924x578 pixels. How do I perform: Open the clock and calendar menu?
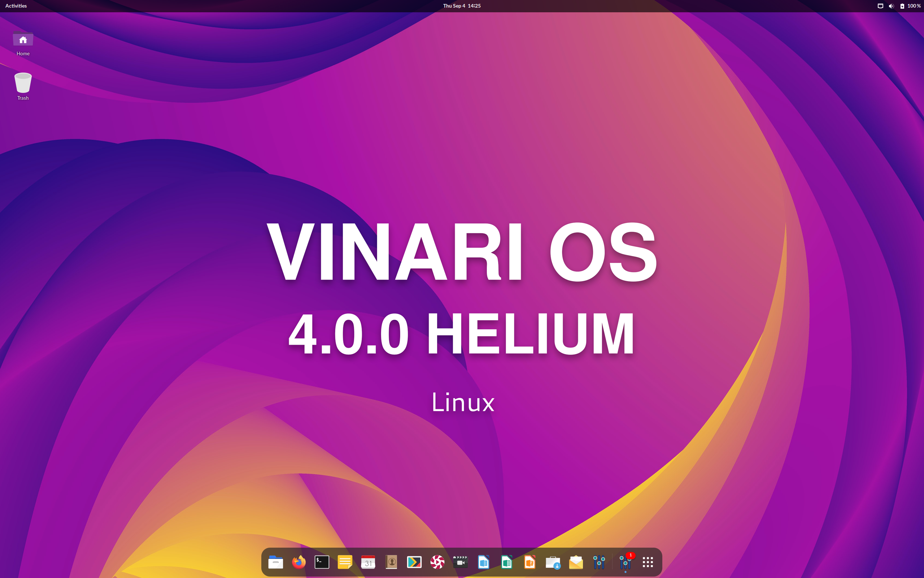462,6
